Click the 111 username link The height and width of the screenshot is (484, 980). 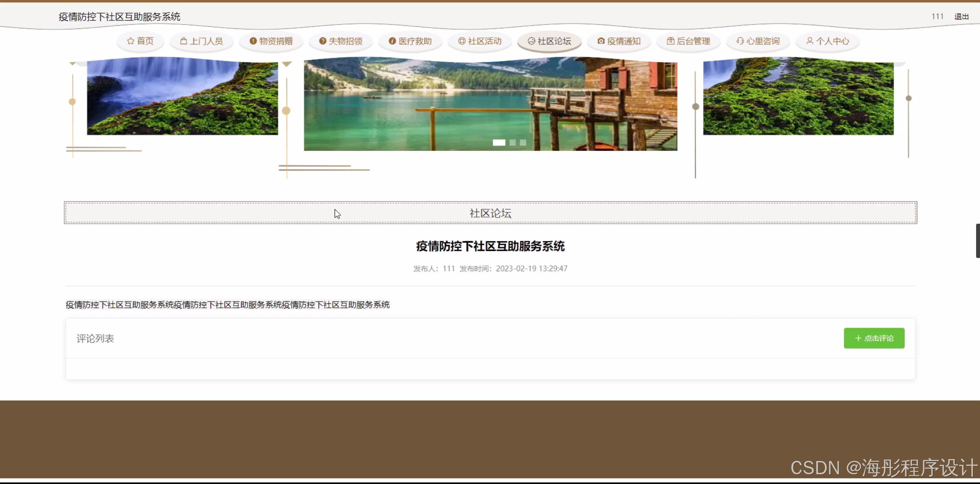tap(937, 17)
